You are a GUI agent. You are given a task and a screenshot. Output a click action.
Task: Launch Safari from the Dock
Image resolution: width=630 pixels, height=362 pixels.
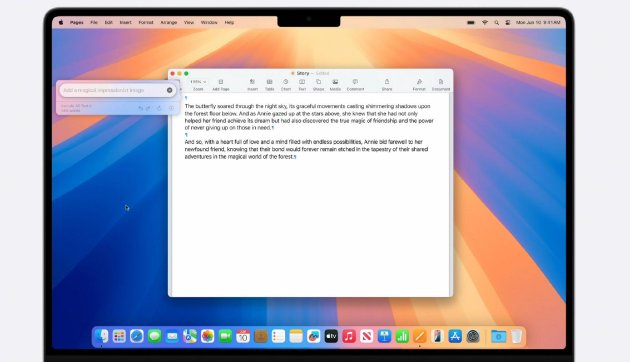tap(137, 336)
